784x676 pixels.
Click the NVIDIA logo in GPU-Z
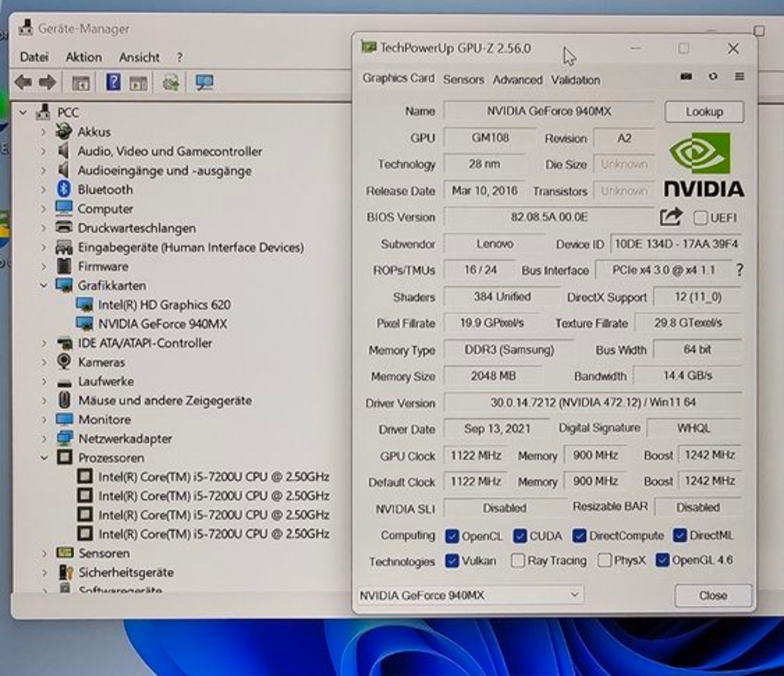click(703, 164)
